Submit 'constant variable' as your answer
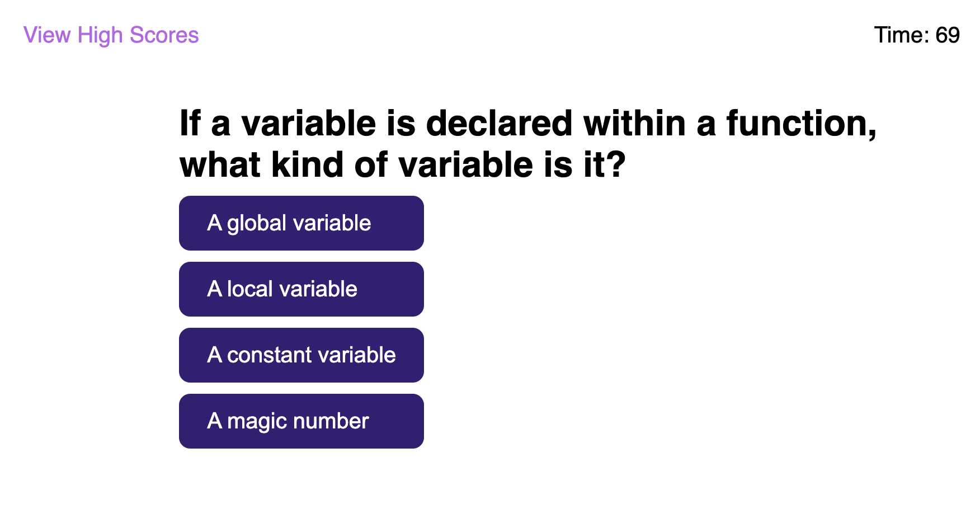This screenshot has height=528, width=980. (x=301, y=355)
